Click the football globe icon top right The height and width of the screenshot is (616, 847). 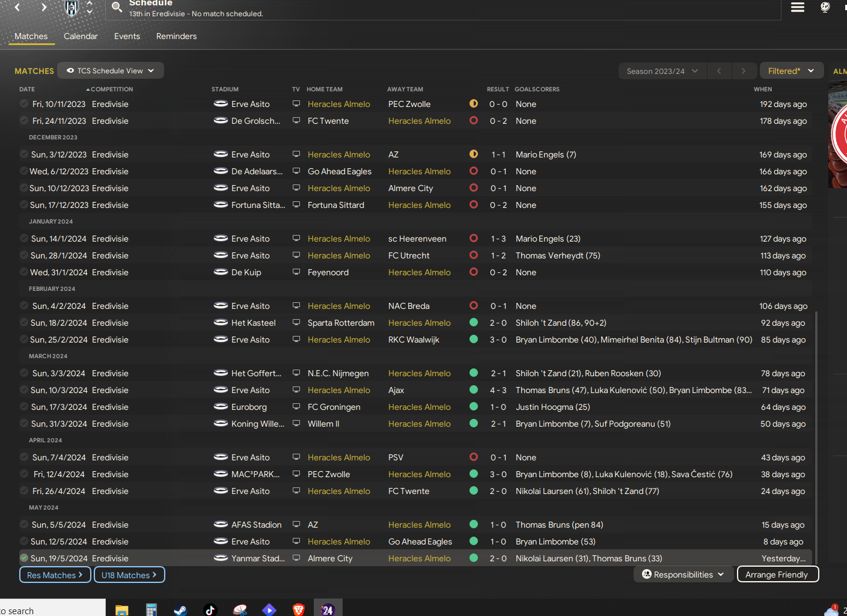pyautogui.click(x=825, y=7)
